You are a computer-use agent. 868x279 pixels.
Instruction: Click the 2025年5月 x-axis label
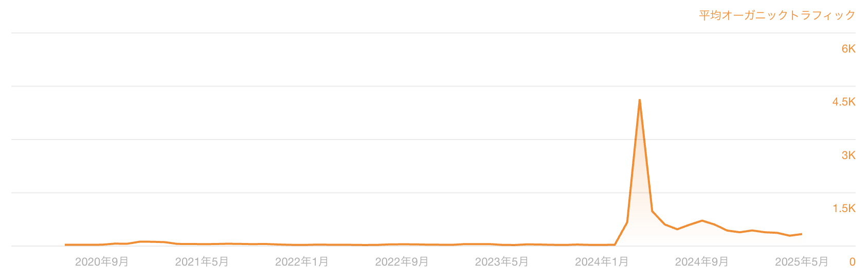tap(802, 262)
